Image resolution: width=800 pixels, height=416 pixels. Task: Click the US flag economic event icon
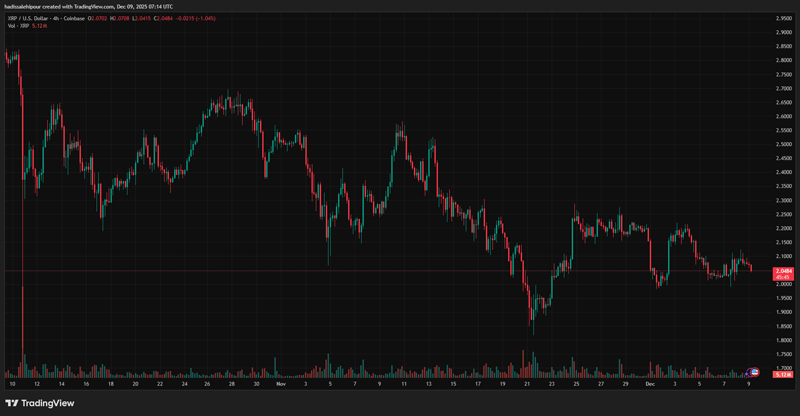click(x=755, y=372)
